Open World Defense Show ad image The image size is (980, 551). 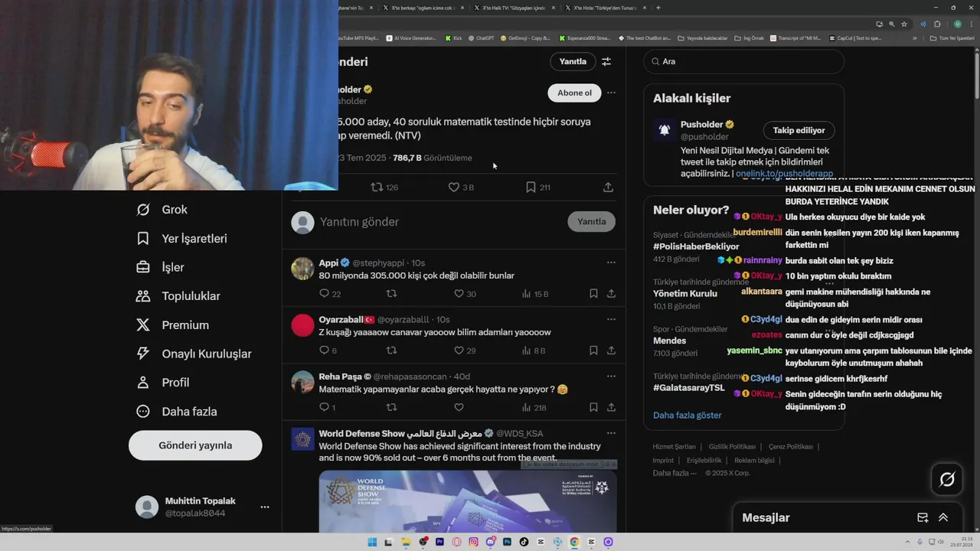coord(468,501)
